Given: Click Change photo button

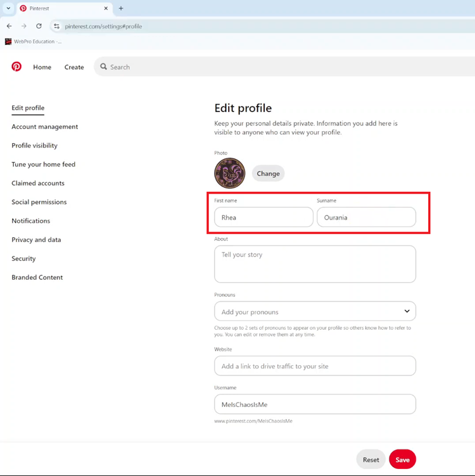Looking at the screenshot, I should (x=268, y=173).
